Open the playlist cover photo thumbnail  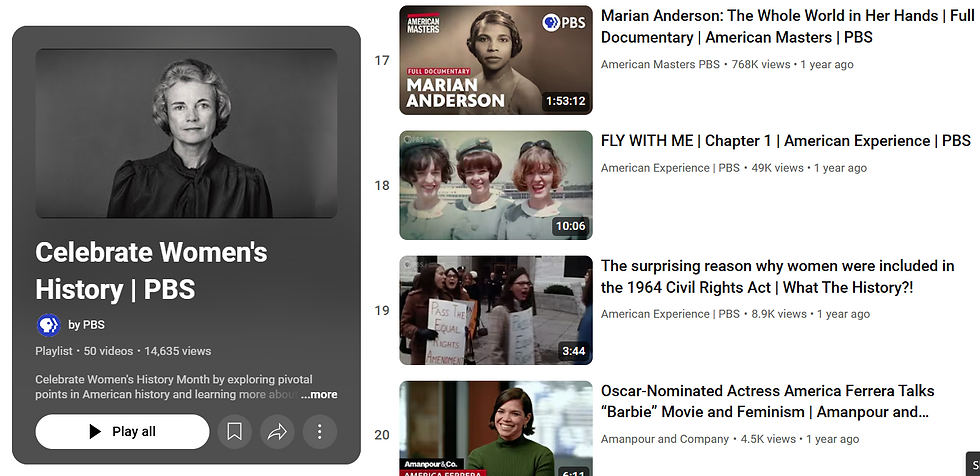tap(186, 134)
